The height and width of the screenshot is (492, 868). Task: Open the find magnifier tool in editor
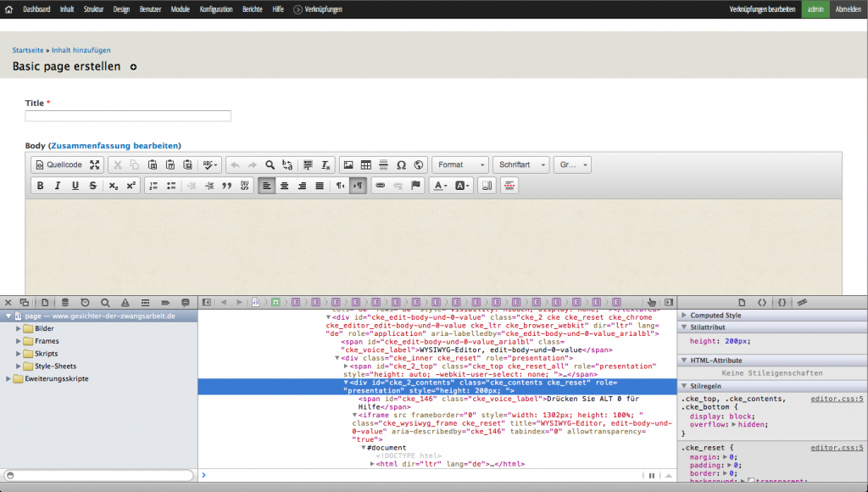coord(270,165)
